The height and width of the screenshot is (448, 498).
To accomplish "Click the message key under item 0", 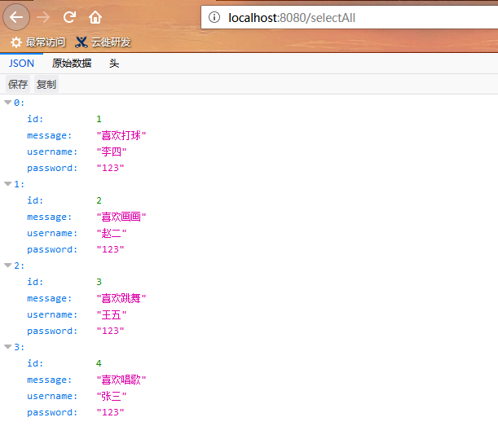I will pyautogui.click(x=49, y=135).
